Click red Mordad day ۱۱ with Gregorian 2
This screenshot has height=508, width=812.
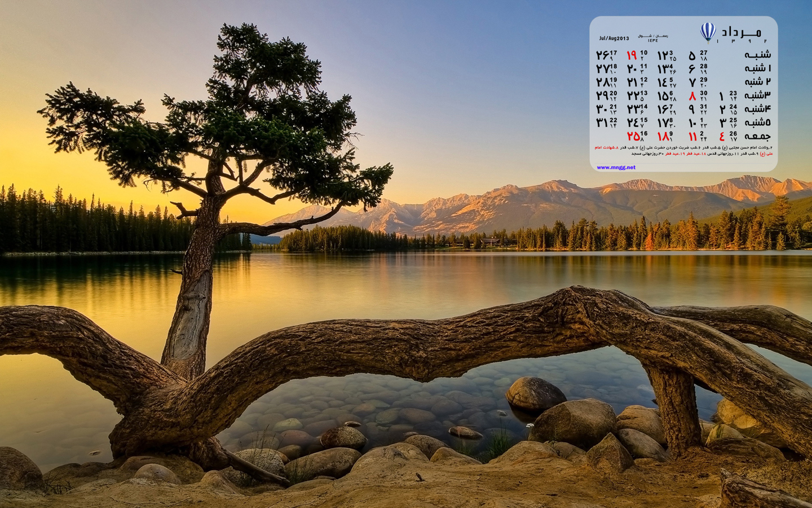[x=698, y=137]
